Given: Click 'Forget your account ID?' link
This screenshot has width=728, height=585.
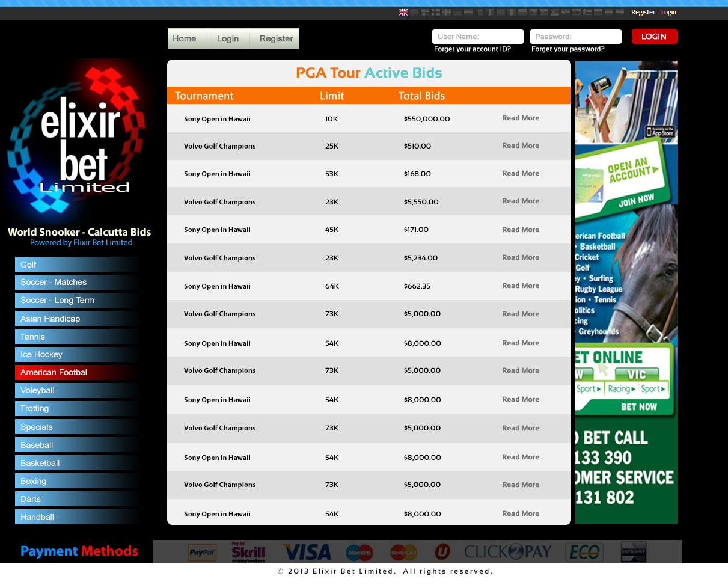Looking at the screenshot, I should click(x=473, y=49).
